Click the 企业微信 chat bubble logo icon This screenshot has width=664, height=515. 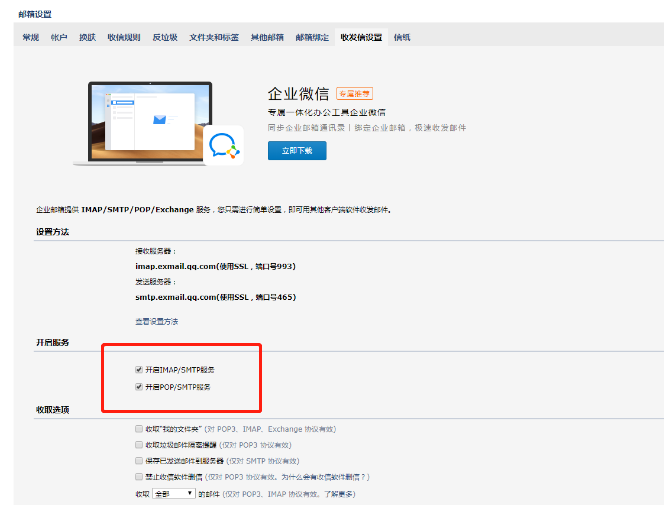coord(222,148)
